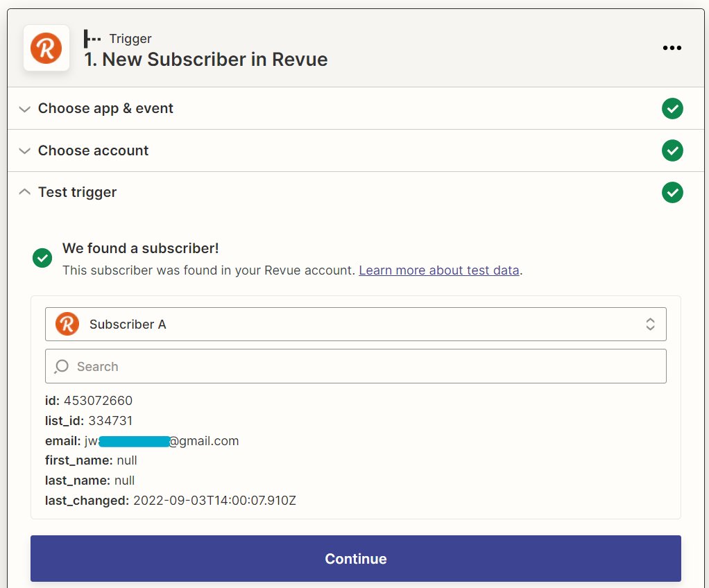Image resolution: width=709 pixels, height=588 pixels.
Task: Click green checkmark for Test trigger
Action: (672, 193)
